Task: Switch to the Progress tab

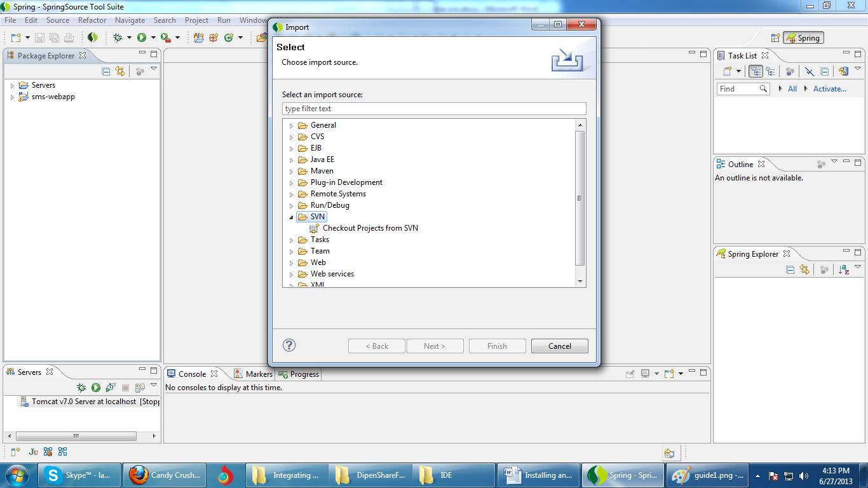Action: 299,374
